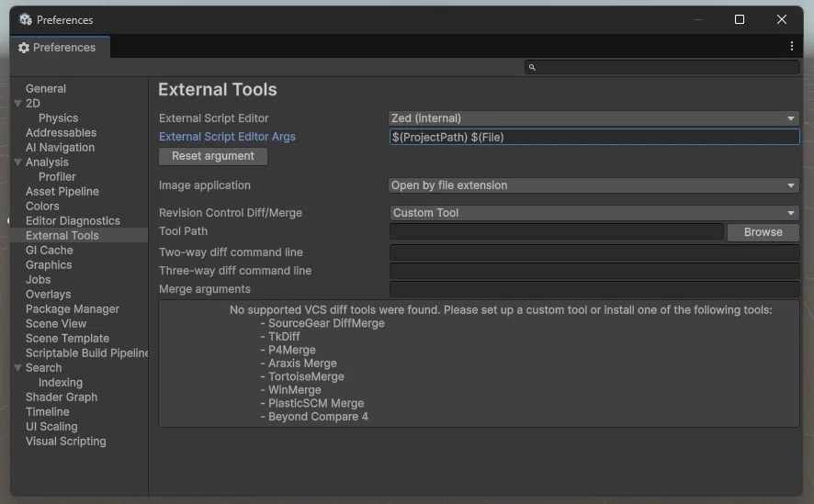Viewport: 814px width, 504px height.
Task: Select Shader Graph in sidebar
Action: click(x=62, y=398)
